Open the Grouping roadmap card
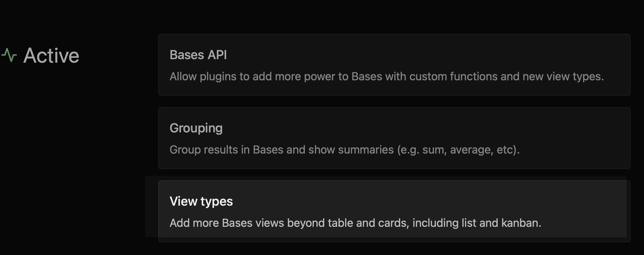Screen dimensions: 644x255 pos(394,138)
